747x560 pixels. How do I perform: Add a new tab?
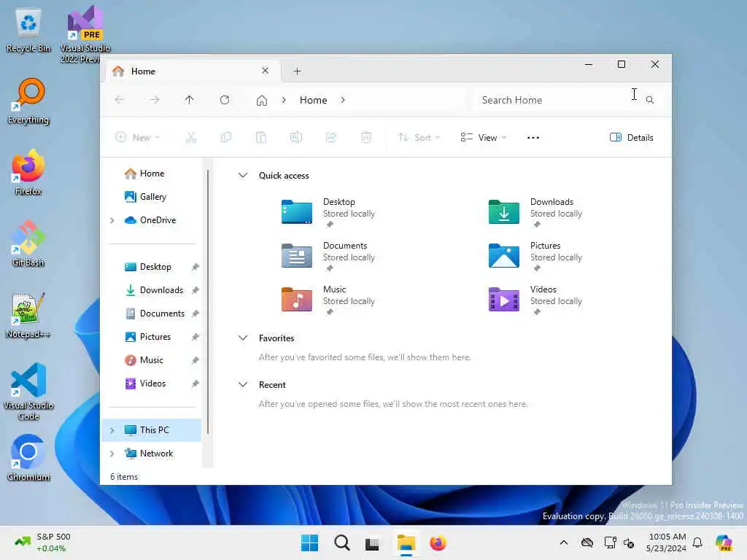click(x=298, y=71)
